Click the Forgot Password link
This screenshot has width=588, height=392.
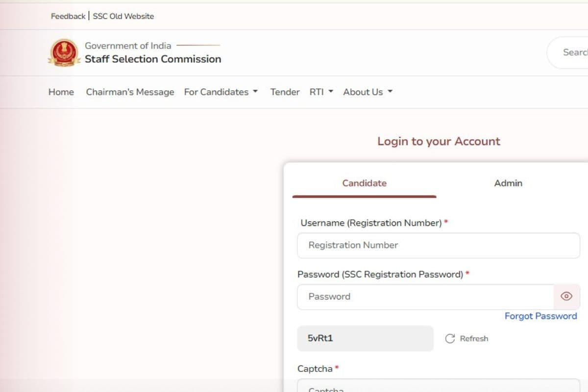(x=540, y=316)
